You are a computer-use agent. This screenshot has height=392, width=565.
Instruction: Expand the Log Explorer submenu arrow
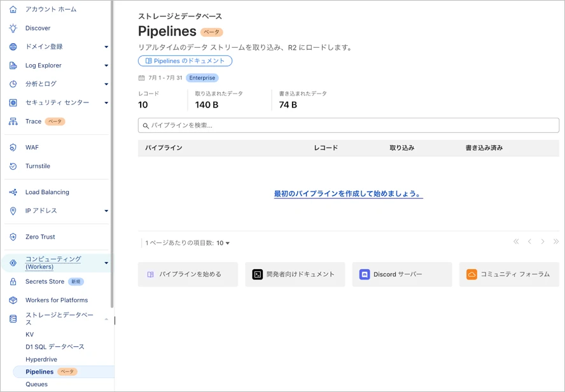coord(106,66)
